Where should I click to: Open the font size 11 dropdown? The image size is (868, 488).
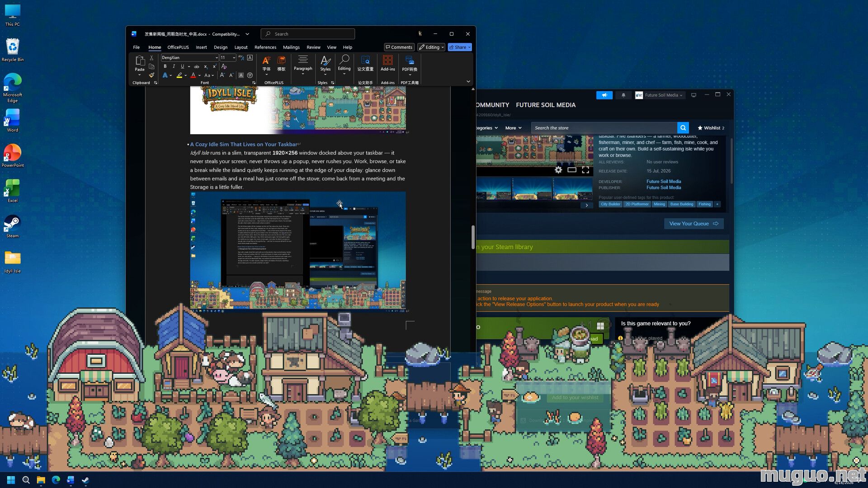pos(234,58)
